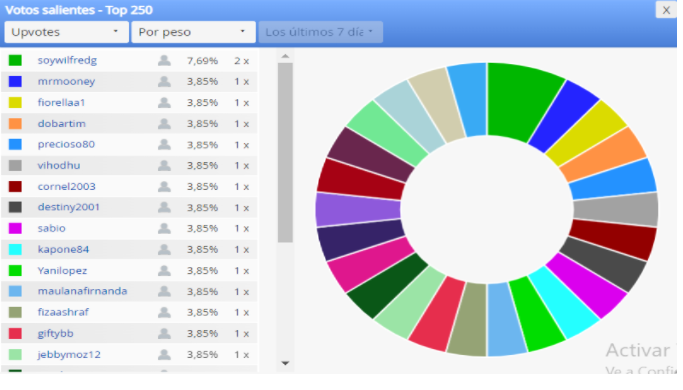Click the orange swatch beside dobartim
Viewport: 683px width, 390px height.
click(x=15, y=123)
